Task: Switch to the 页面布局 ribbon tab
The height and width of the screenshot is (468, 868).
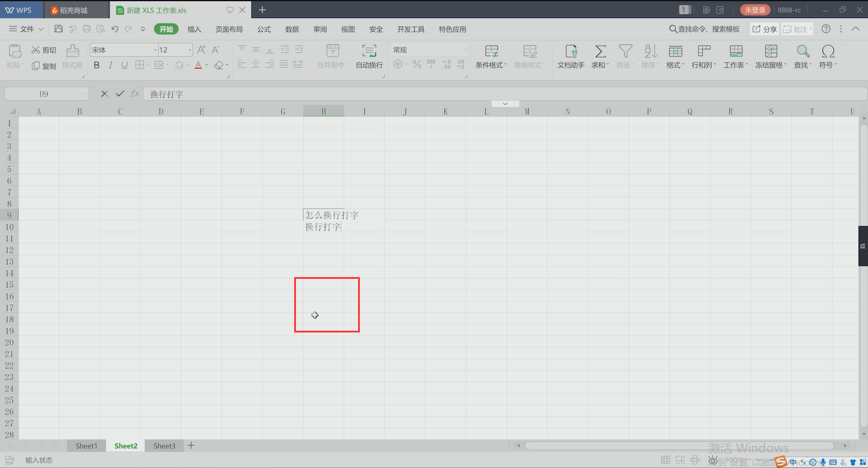Action: (x=229, y=29)
